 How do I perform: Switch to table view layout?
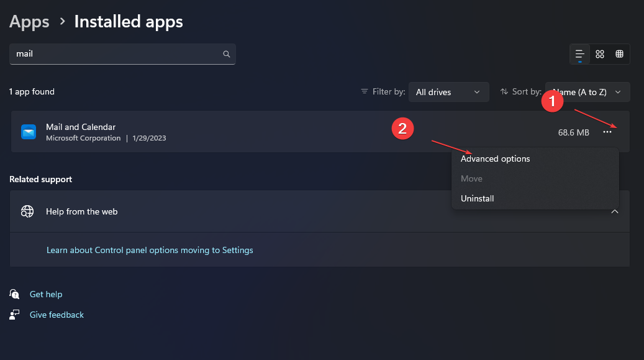[619, 54]
